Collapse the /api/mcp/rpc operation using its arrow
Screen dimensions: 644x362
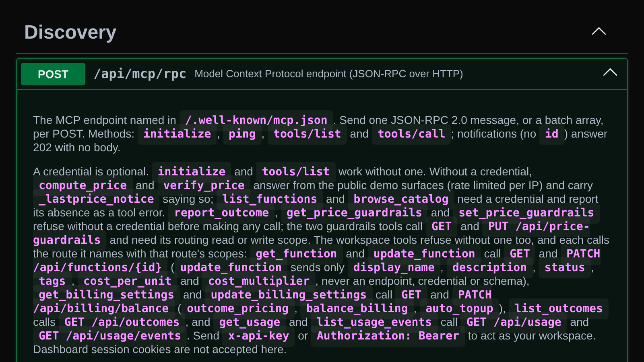pyautogui.click(x=610, y=72)
